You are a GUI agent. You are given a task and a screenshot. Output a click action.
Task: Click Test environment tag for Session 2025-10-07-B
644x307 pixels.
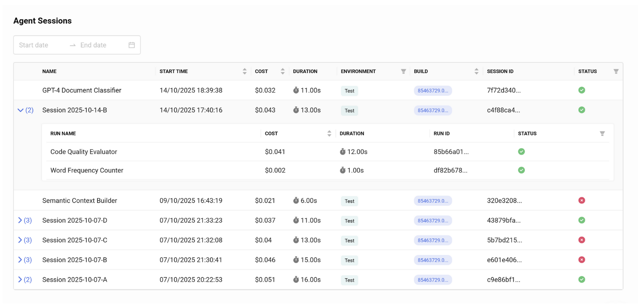[349, 260]
